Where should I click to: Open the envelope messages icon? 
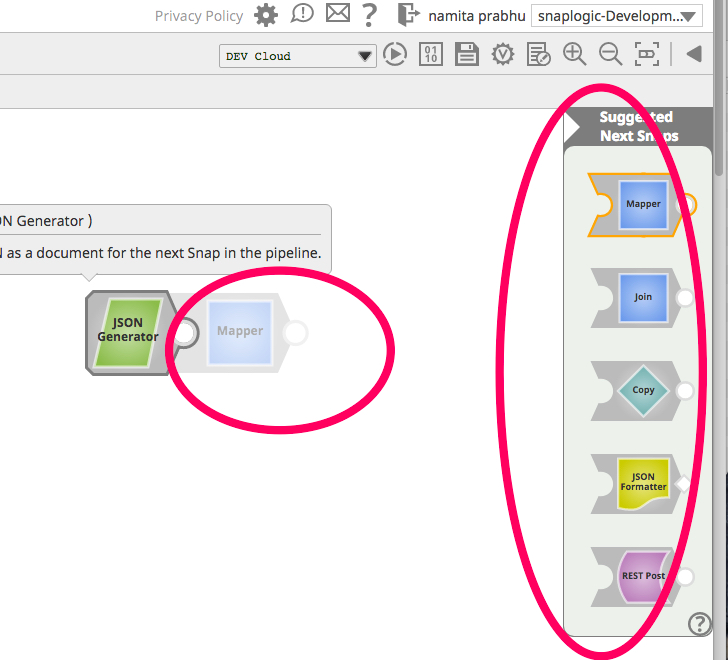[338, 13]
